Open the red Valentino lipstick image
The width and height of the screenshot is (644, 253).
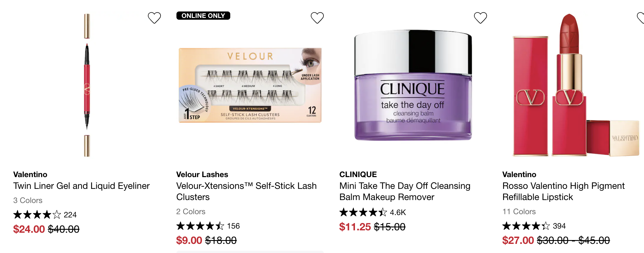(576, 85)
